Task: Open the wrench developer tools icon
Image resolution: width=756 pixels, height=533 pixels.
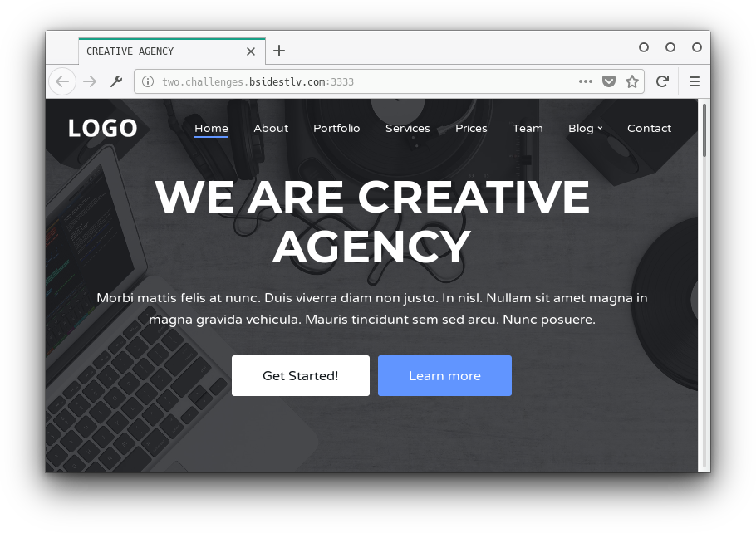Action: click(116, 81)
